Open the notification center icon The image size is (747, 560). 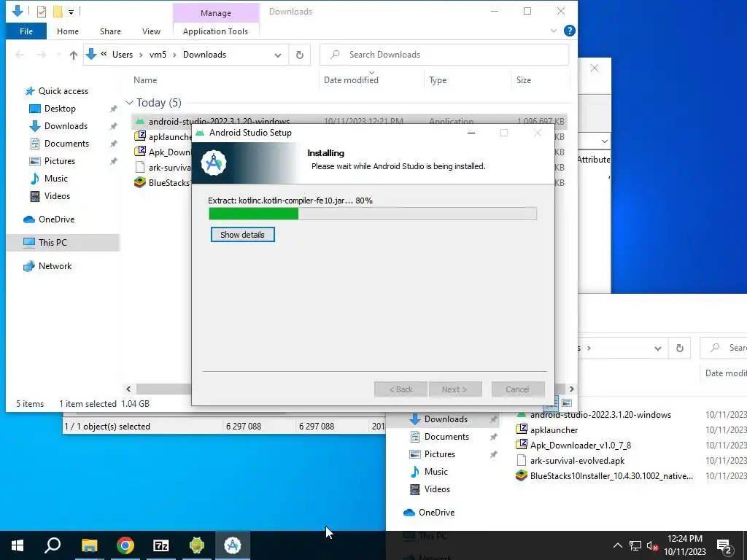coord(724,545)
